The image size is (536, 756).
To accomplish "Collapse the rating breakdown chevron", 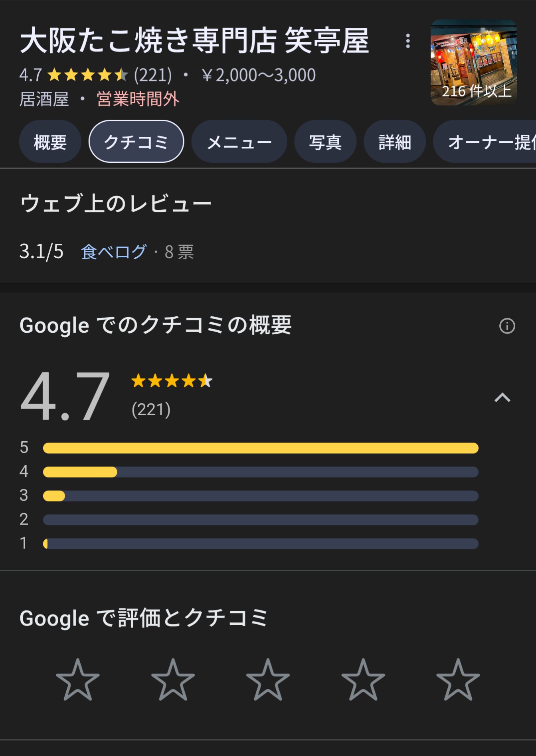I will (502, 397).
